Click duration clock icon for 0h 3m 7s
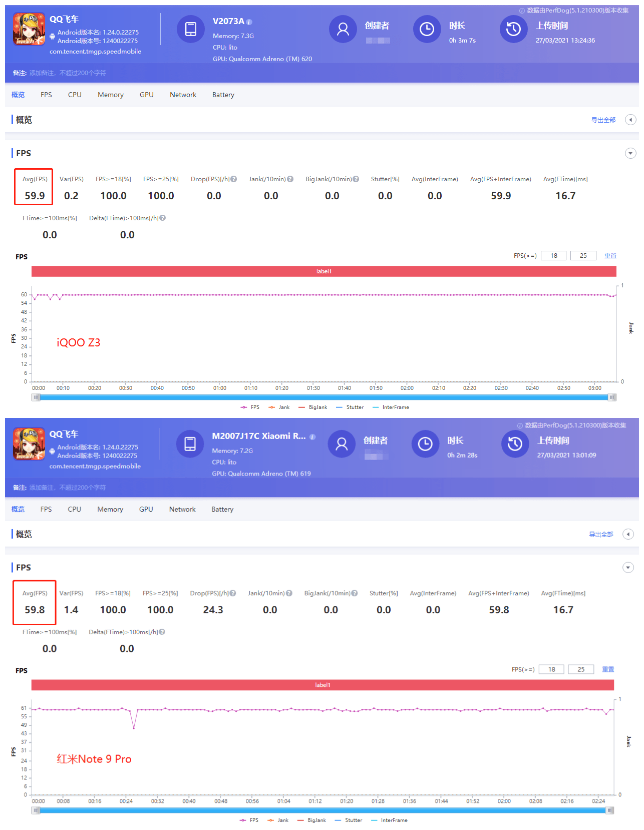The height and width of the screenshot is (830, 644). pyautogui.click(x=427, y=29)
